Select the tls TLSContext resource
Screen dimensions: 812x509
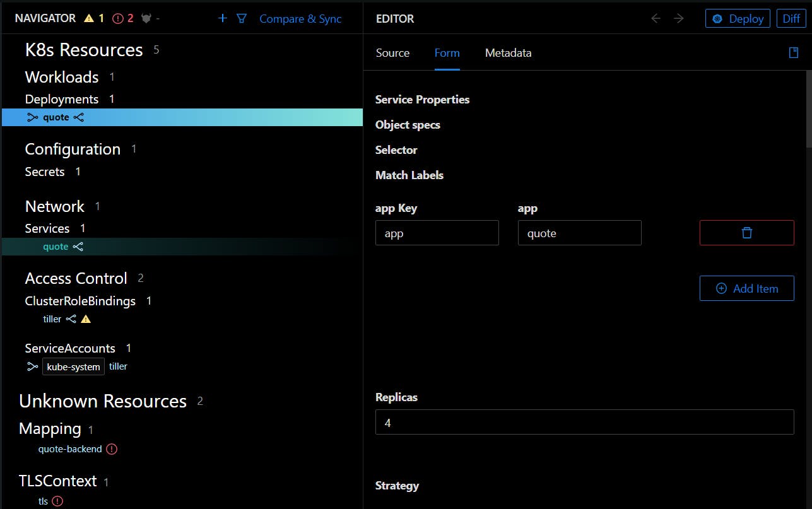(43, 501)
